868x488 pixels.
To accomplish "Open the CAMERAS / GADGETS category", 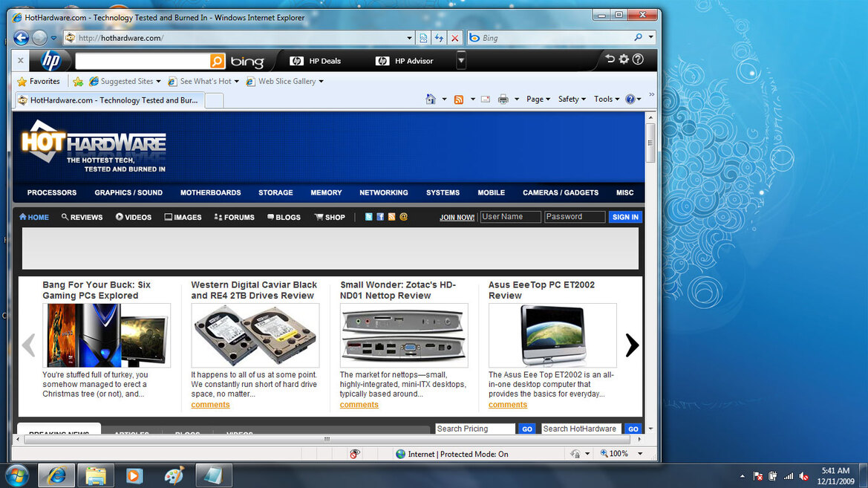I will pyautogui.click(x=561, y=193).
